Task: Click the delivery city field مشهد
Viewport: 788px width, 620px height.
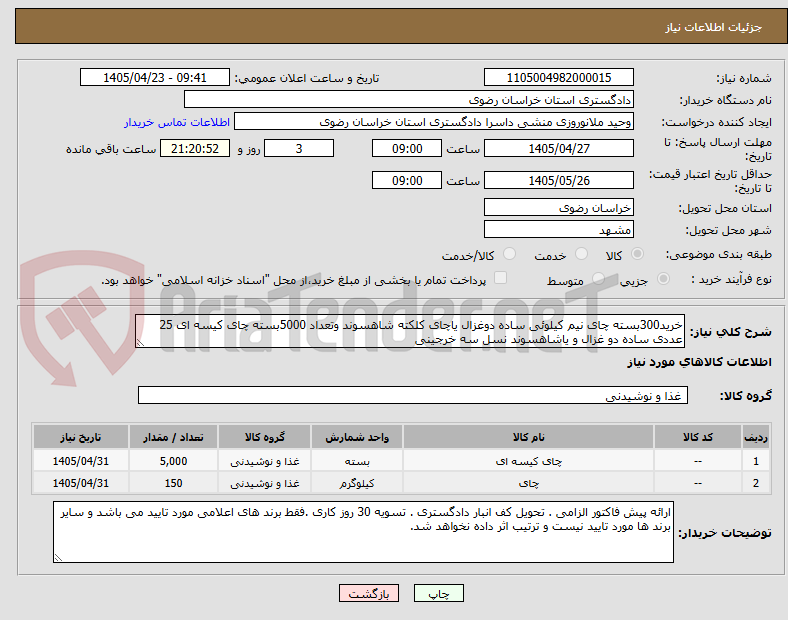Action: (559, 230)
